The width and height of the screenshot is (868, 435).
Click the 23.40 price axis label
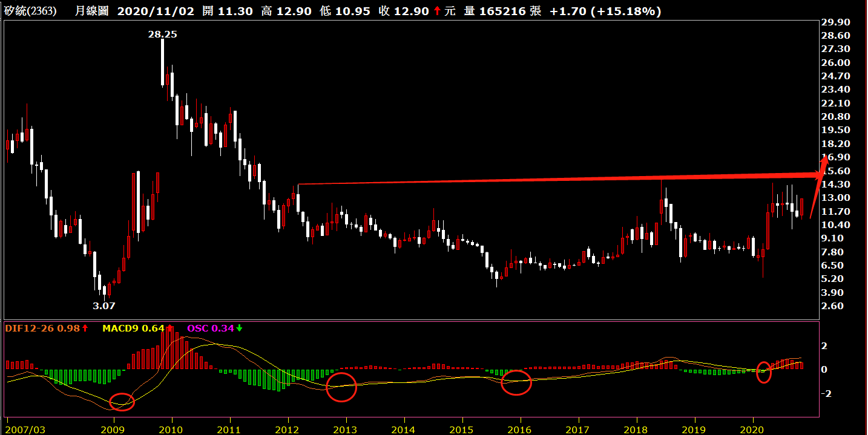(x=837, y=90)
